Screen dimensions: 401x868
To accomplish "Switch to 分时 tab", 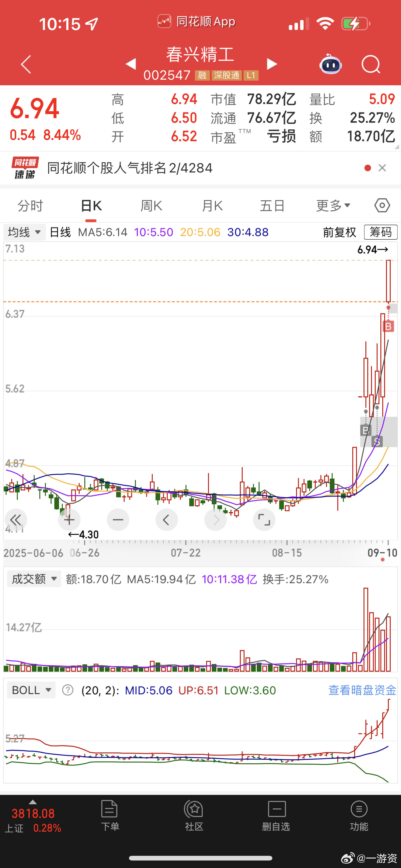I will (30, 206).
